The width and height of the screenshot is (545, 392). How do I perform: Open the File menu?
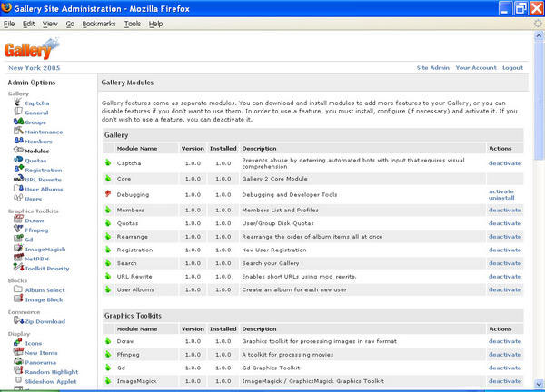pos(9,24)
